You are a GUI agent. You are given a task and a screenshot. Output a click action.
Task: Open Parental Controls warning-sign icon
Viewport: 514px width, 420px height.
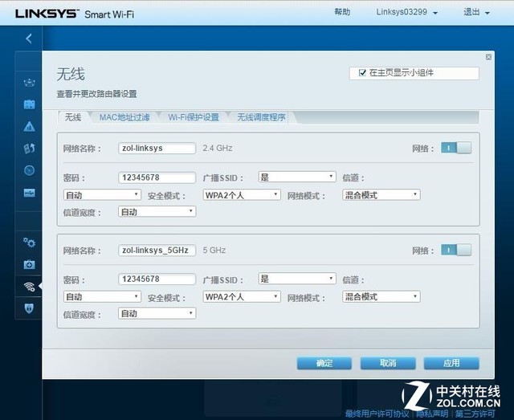[x=29, y=127]
